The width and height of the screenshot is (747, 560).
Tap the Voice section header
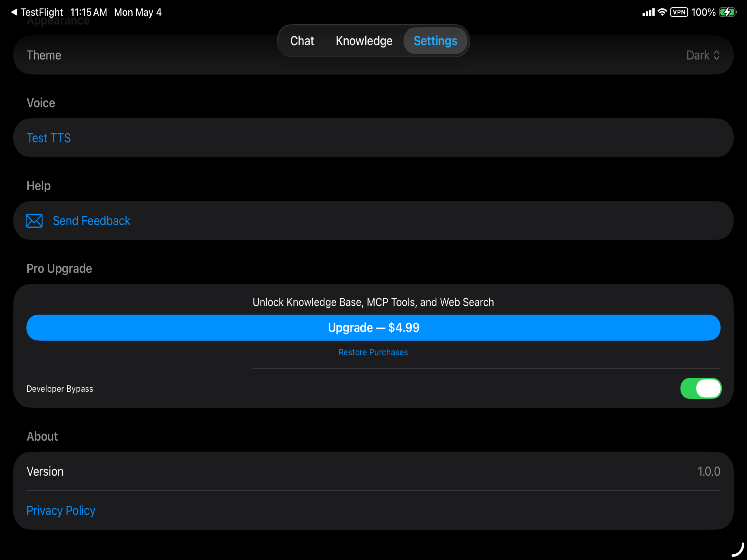[x=41, y=103]
